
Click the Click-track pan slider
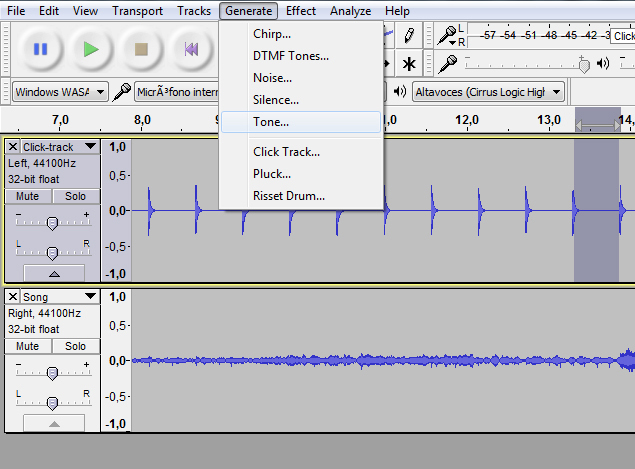click(x=53, y=251)
